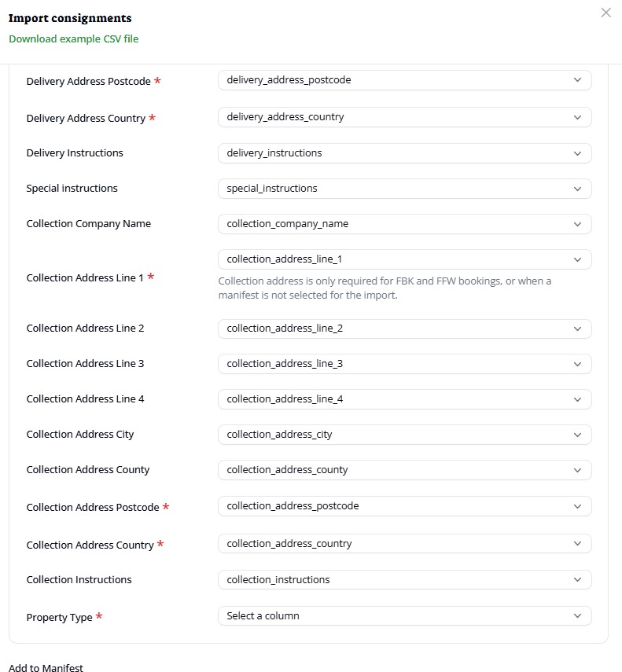622x672 pixels.
Task: Expand the Collection Address Line 1 dropdown
Action: click(x=404, y=259)
